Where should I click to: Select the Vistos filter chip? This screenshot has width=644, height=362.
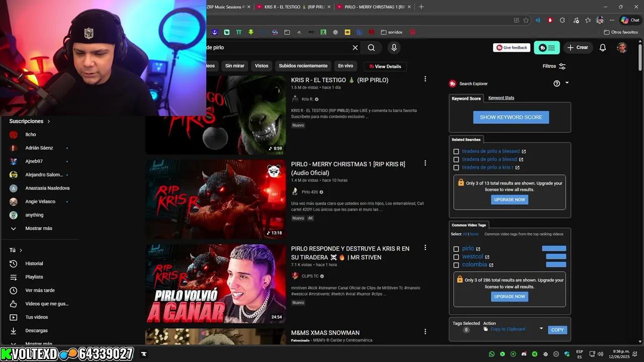point(262,66)
